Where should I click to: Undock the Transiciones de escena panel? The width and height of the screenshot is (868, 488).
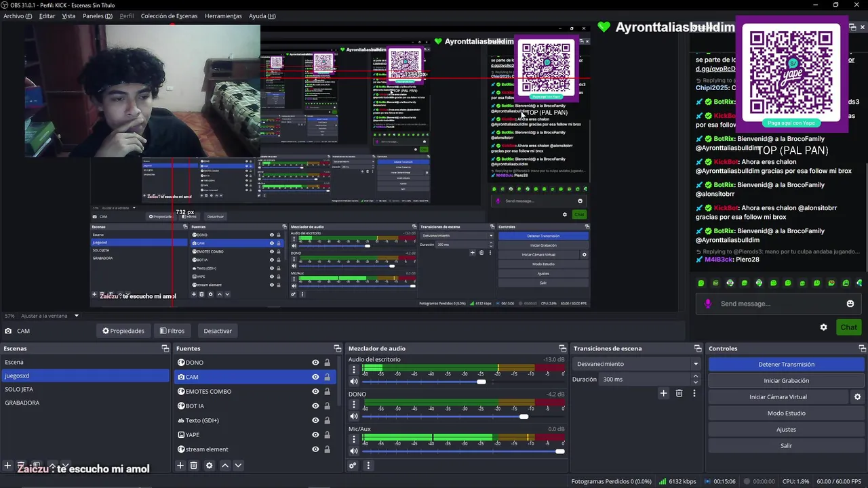(x=698, y=348)
